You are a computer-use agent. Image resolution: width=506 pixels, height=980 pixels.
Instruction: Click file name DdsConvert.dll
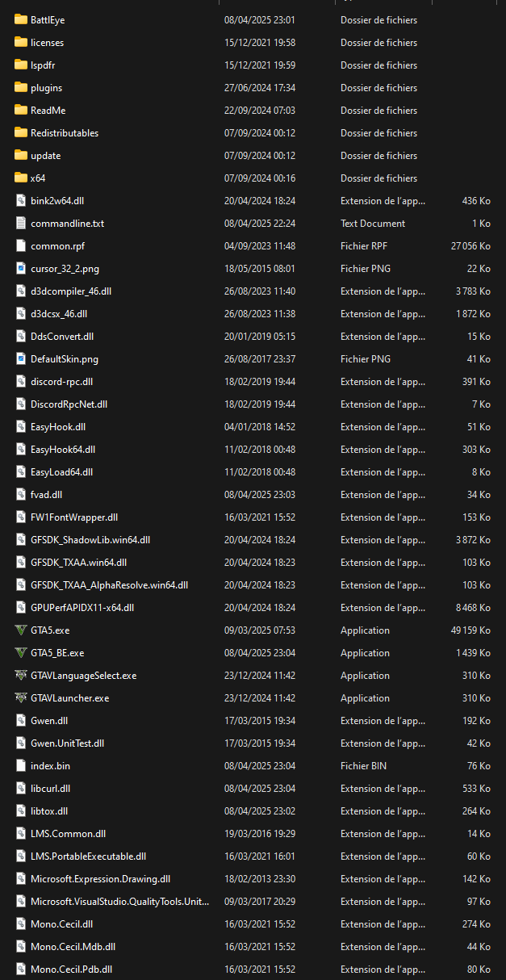tap(62, 336)
